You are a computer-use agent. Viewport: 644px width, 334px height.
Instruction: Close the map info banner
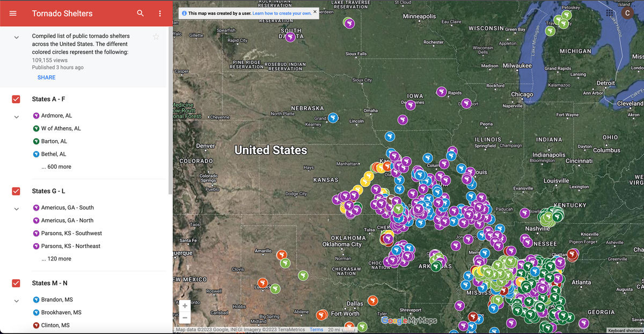tap(315, 12)
